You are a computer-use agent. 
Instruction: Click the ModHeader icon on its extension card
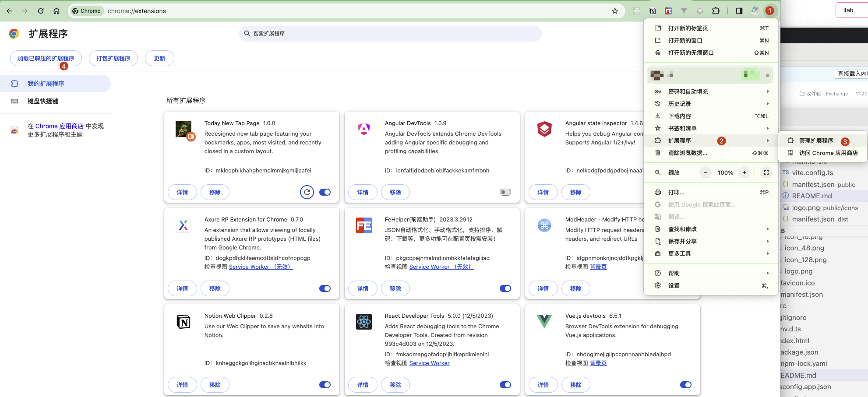pyautogui.click(x=544, y=225)
